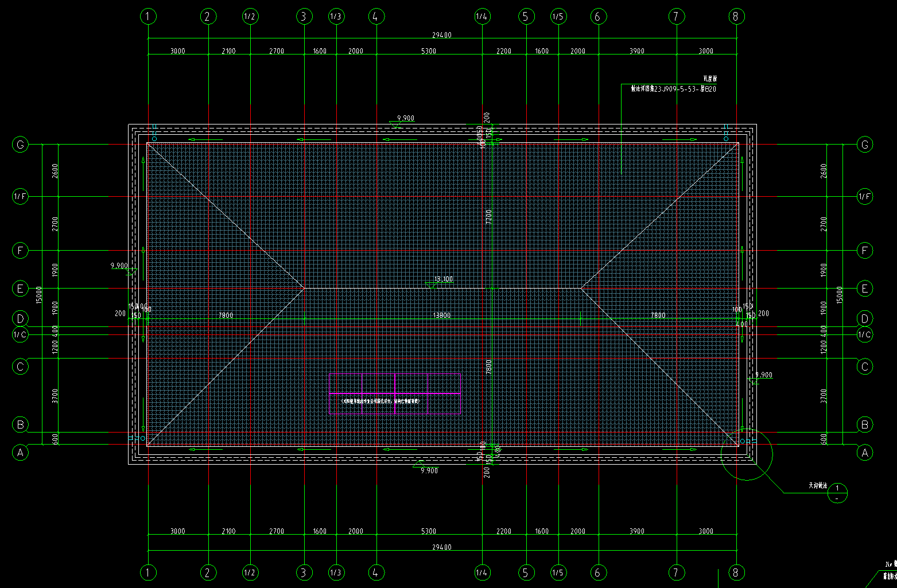The height and width of the screenshot is (588, 897).
Task: Select axis bubble B on the right side
Action: (864, 425)
